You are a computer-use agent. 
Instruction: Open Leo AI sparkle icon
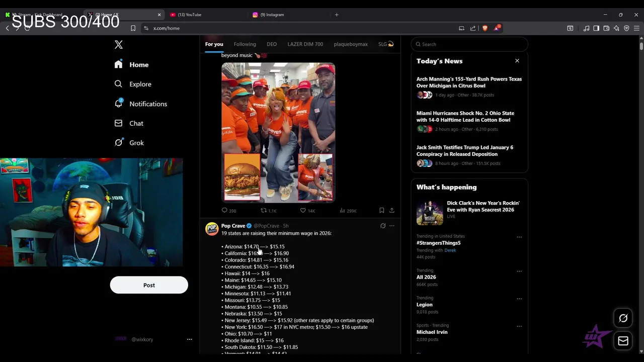[616, 28]
